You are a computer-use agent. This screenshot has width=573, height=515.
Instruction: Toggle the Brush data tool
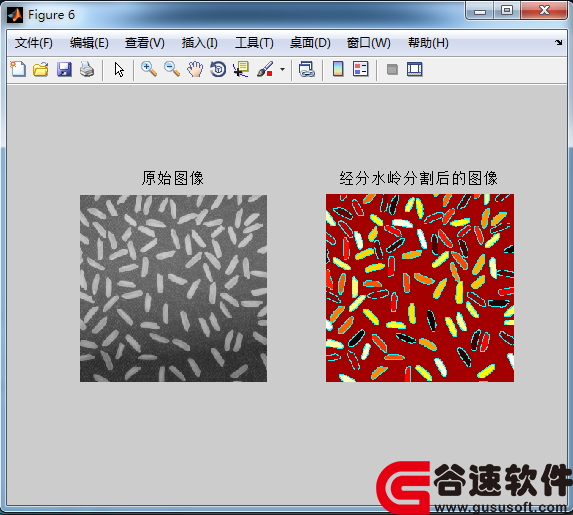(x=265, y=69)
